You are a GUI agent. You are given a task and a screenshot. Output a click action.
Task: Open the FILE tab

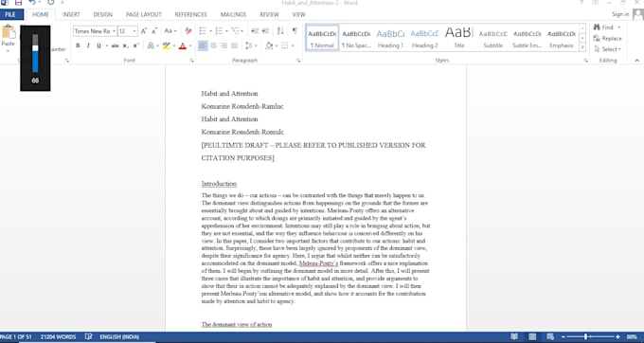[10, 14]
